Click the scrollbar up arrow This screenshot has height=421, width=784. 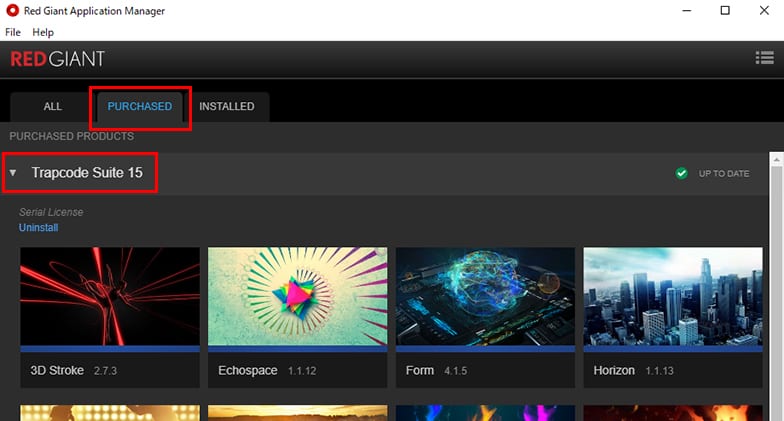coord(776,160)
